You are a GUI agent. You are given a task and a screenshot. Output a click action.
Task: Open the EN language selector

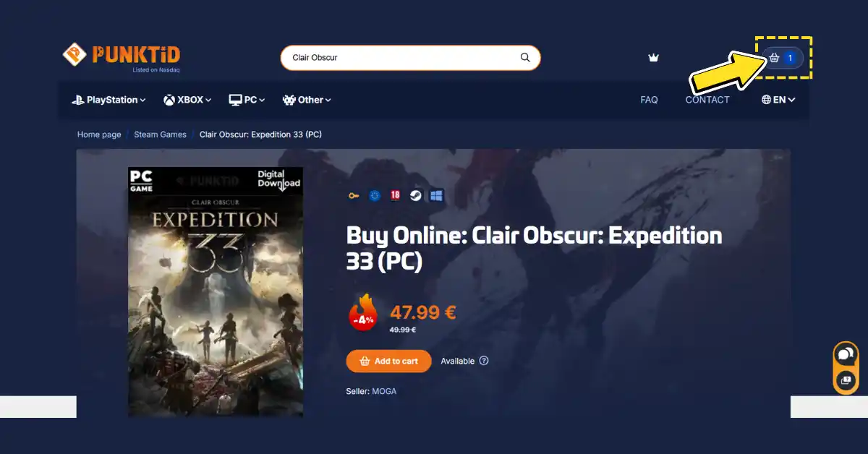[x=778, y=100]
